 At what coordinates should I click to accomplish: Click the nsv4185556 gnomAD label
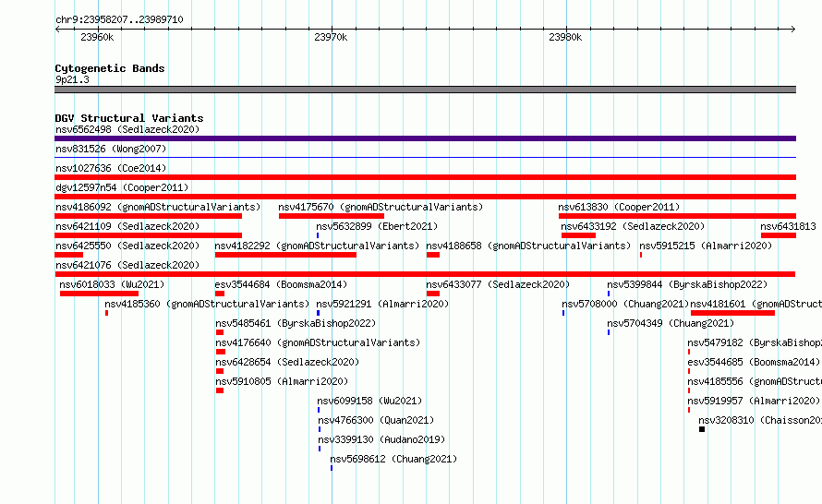pyautogui.click(x=755, y=381)
